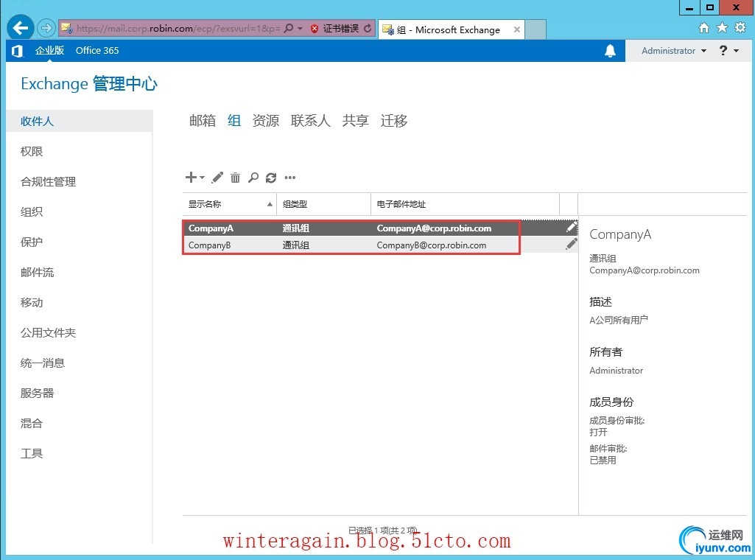The width and height of the screenshot is (755, 560).
Task: Open 合规性管理 in the left navigation
Action: (x=48, y=181)
